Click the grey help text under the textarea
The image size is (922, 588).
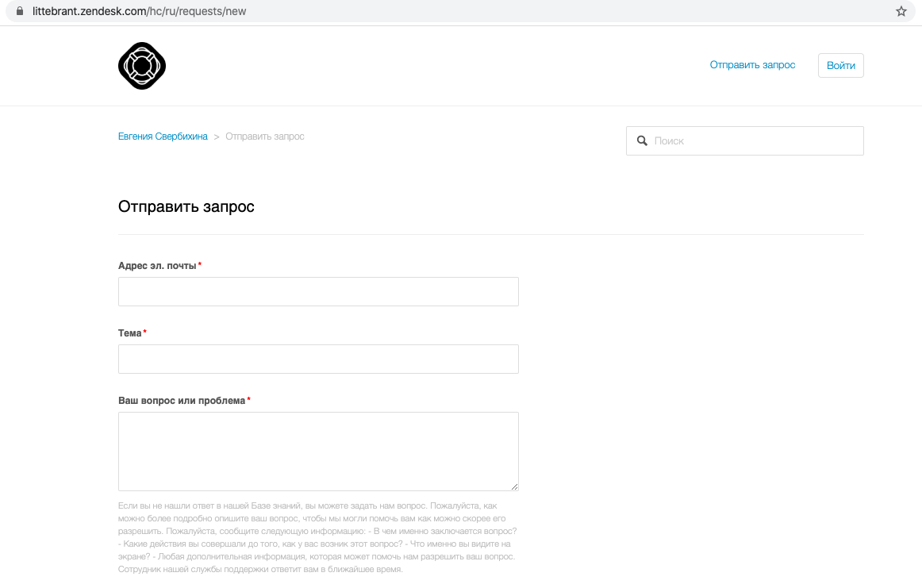click(317, 537)
